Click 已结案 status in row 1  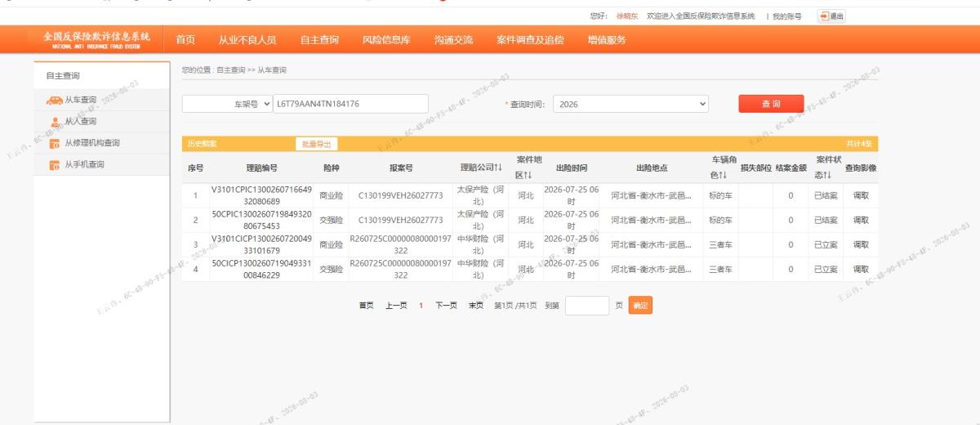[x=825, y=196]
